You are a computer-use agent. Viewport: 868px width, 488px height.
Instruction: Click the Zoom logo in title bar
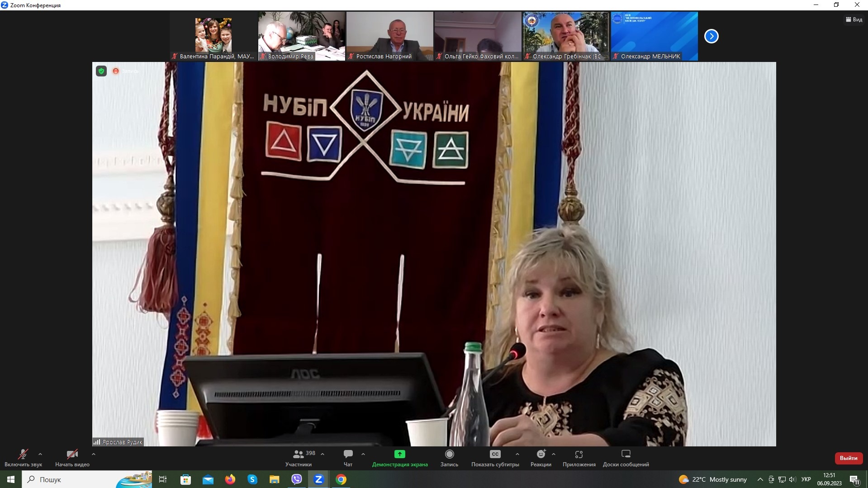point(5,5)
